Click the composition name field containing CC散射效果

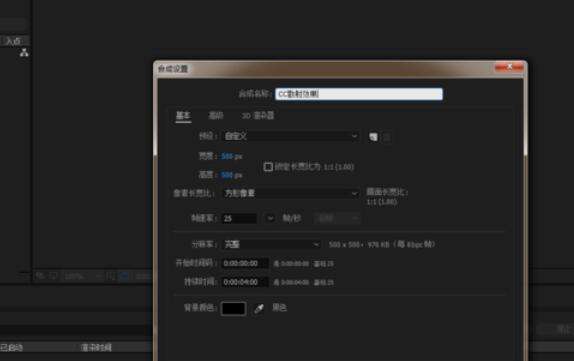(x=359, y=94)
